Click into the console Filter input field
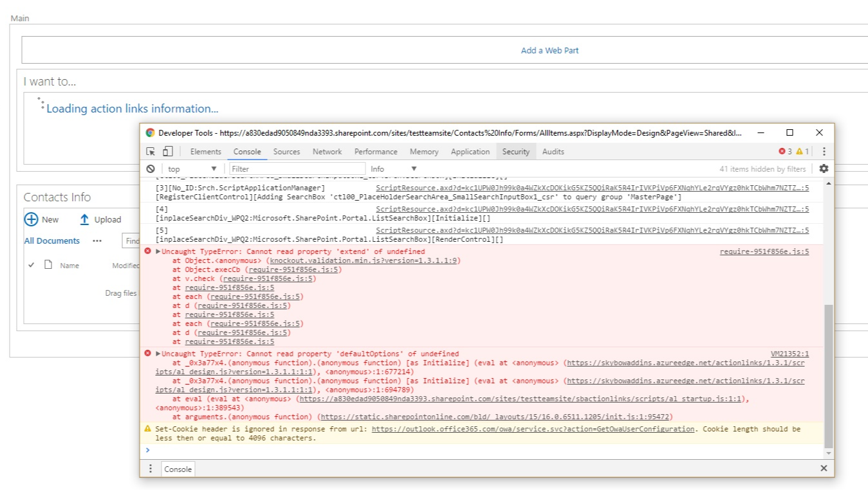Image resolution: width=868 pixels, height=490 pixels. pyautogui.click(x=297, y=168)
